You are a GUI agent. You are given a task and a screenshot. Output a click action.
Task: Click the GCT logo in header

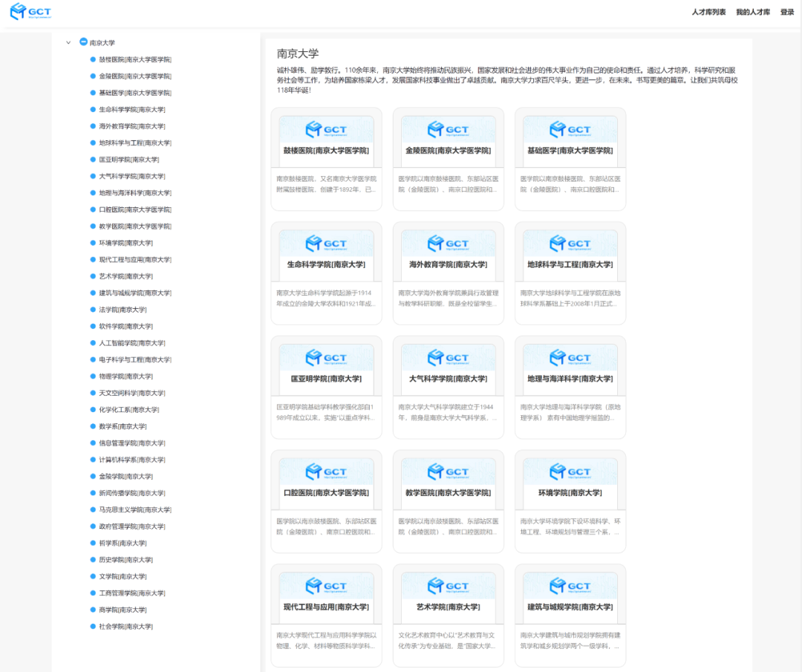tap(30, 11)
